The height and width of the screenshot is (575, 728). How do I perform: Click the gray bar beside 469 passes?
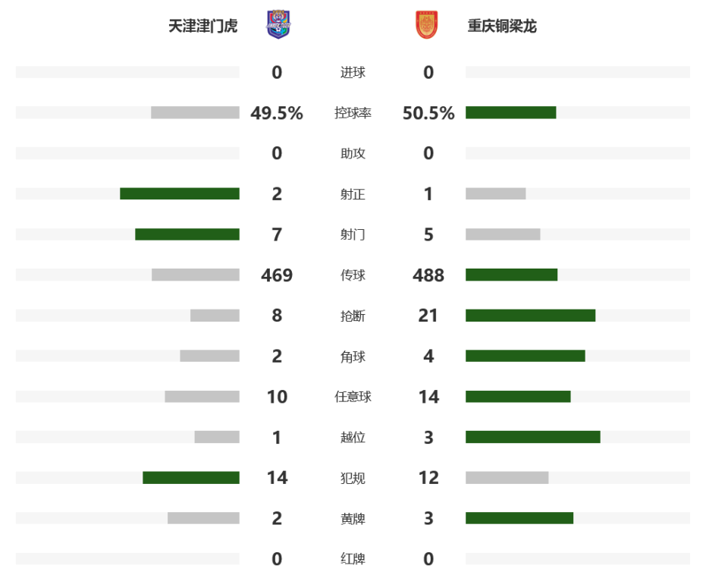coord(196,275)
